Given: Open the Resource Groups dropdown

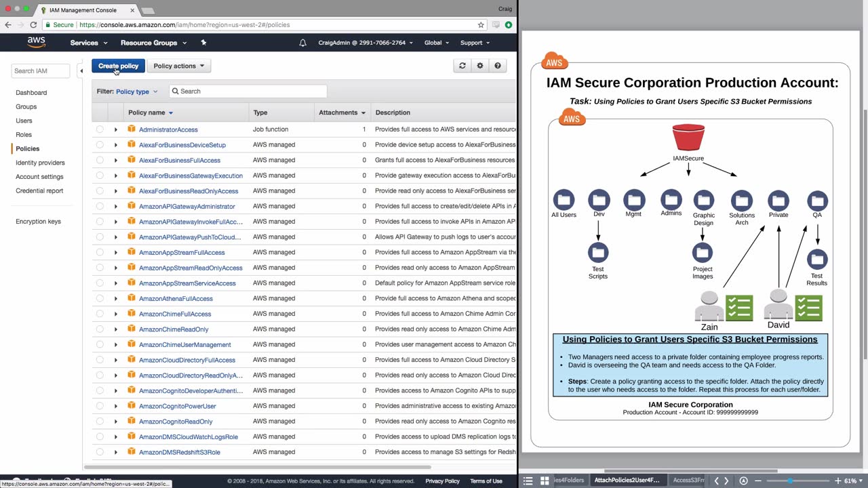Looking at the screenshot, I should (153, 43).
